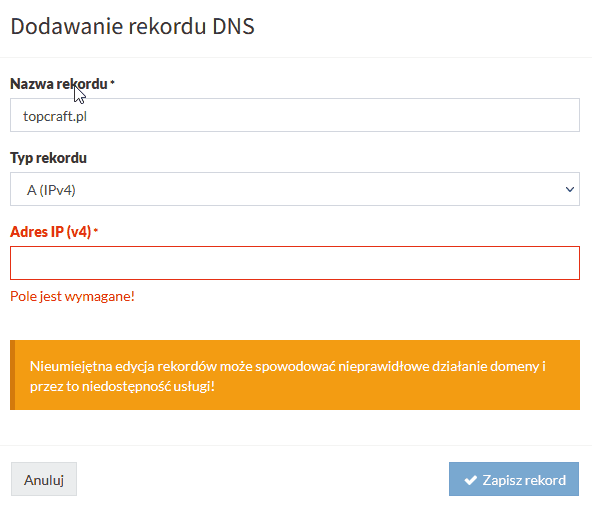Screen dimensions: 592x510
Task: Click the Typ rekordu label
Action: click(48, 158)
